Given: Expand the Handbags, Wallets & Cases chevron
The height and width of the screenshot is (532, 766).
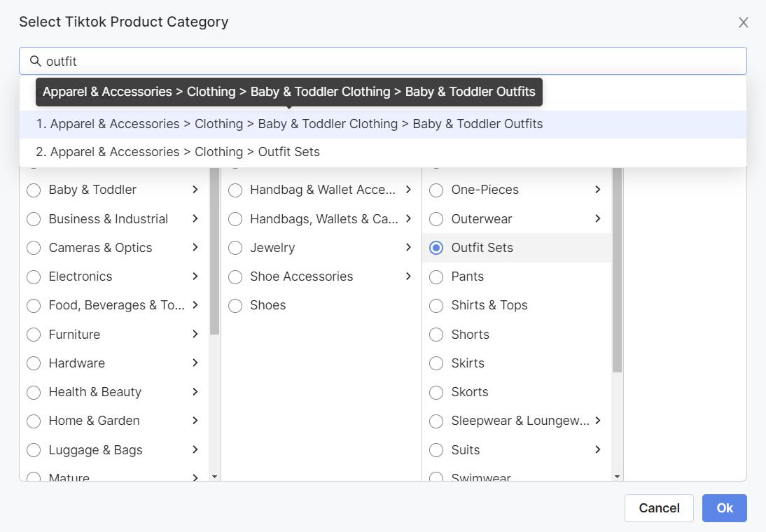Looking at the screenshot, I should [x=408, y=218].
